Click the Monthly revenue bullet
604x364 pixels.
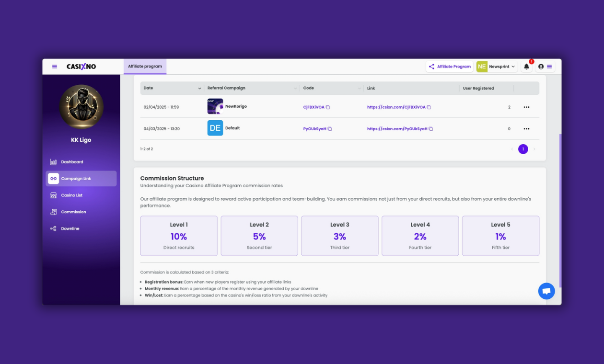(231, 289)
